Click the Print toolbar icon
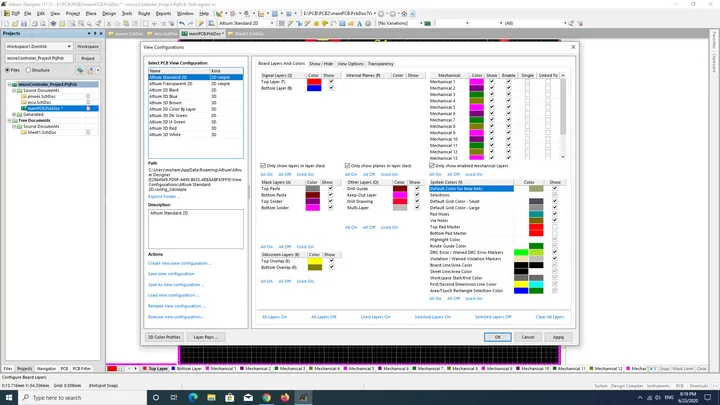 (x=34, y=23)
